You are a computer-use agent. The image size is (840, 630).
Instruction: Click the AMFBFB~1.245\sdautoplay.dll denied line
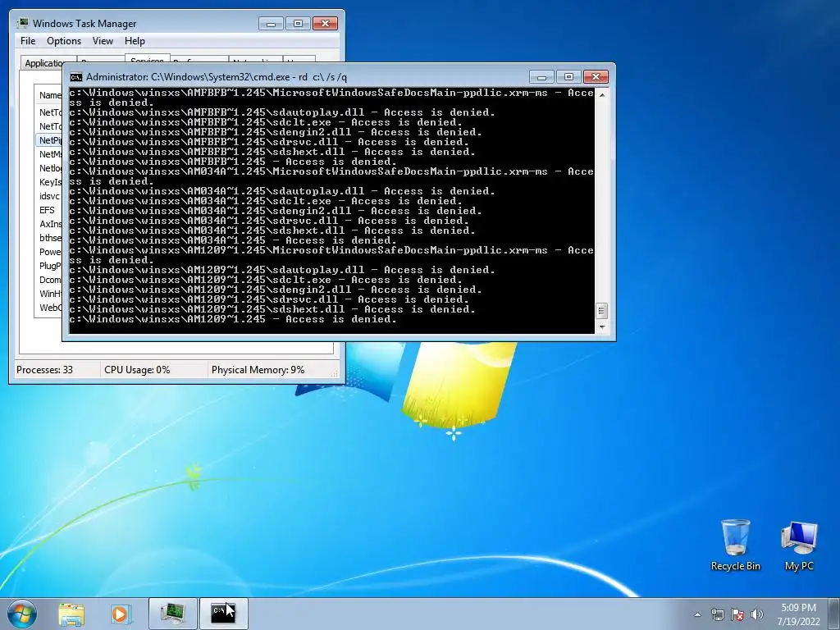click(282, 112)
